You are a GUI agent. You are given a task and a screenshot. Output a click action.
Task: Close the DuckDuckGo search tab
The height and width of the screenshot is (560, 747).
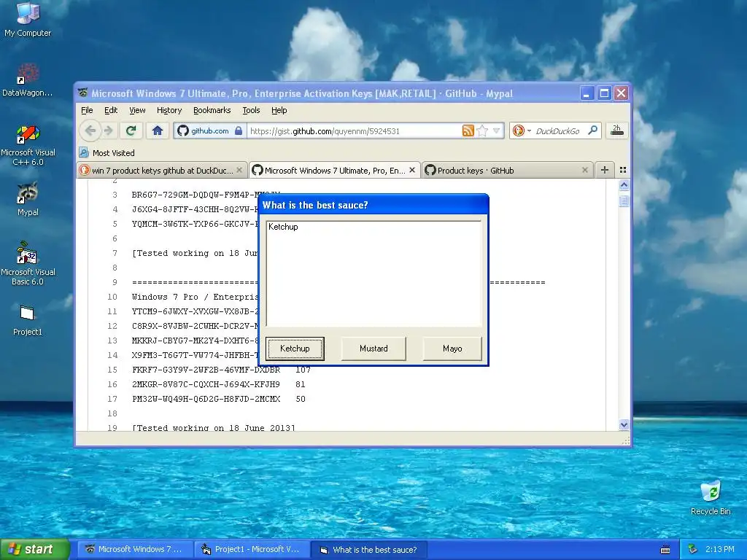point(239,170)
